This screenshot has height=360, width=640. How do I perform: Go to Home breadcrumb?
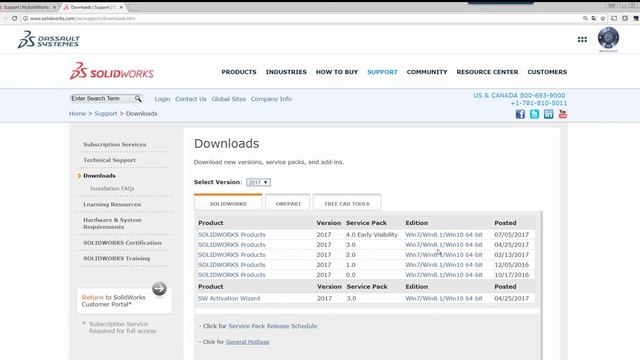click(77, 113)
